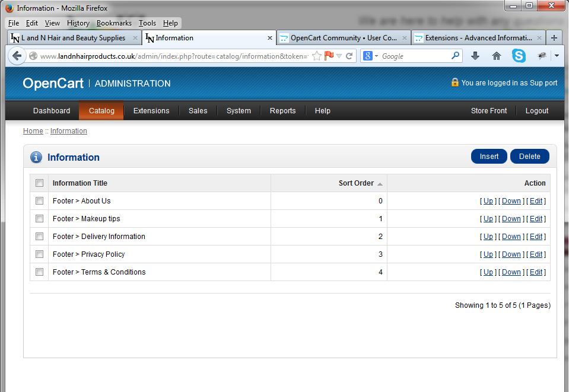The height and width of the screenshot is (392, 569).
Task: Open the address bar history dropdown
Action: [x=339, y=56]
